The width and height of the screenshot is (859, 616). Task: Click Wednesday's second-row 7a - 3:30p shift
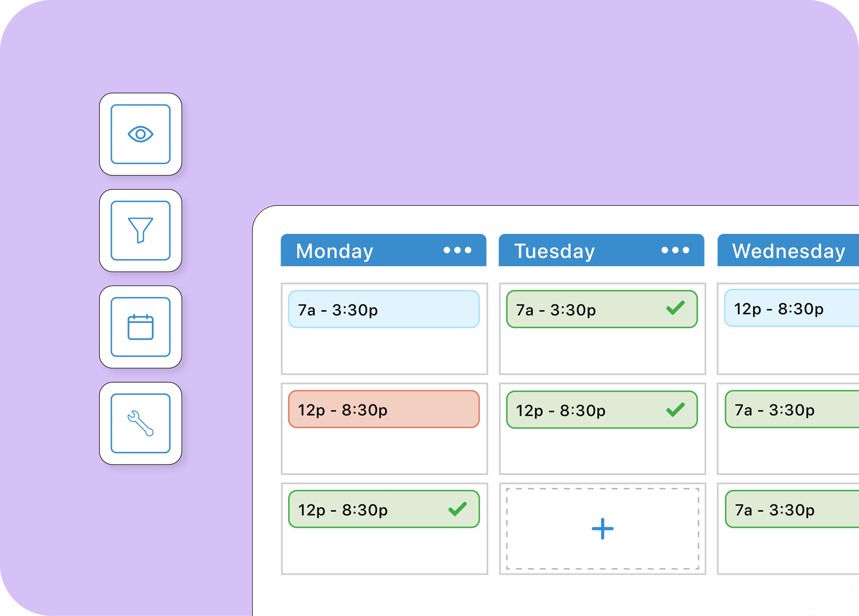(792, 409)
